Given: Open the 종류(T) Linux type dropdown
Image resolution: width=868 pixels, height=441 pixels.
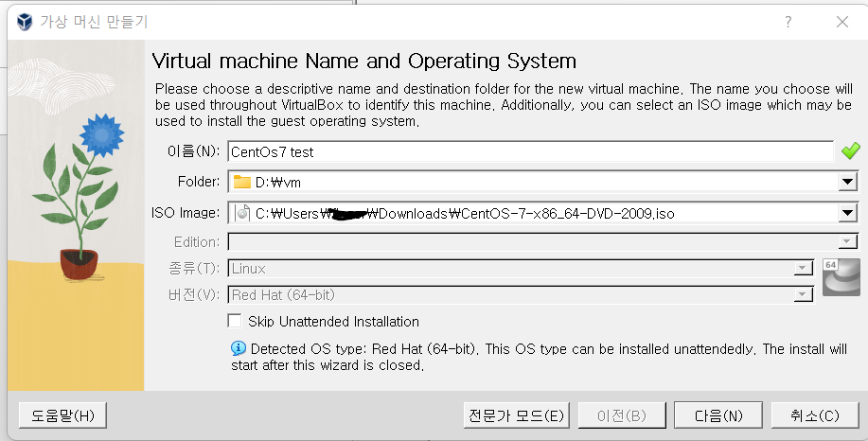Looking at the screenshot, I should (x=803, y=269).
